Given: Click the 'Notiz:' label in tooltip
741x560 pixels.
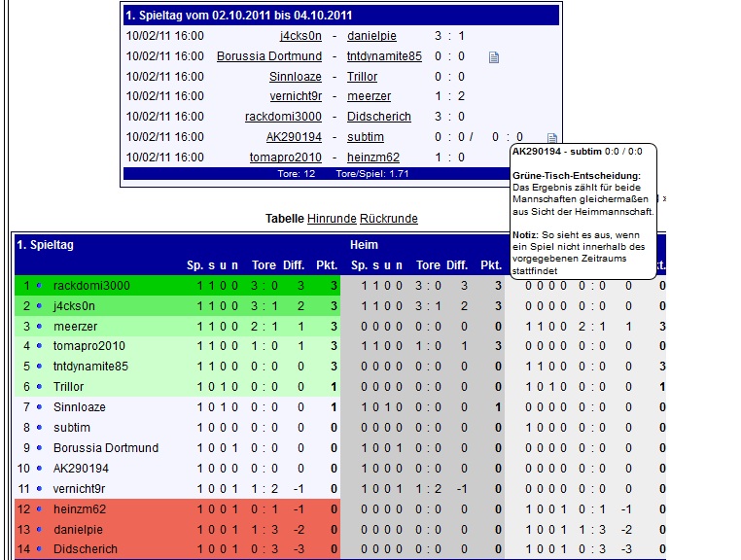Looking at the screenshot, I should click(x=525, y=235).
